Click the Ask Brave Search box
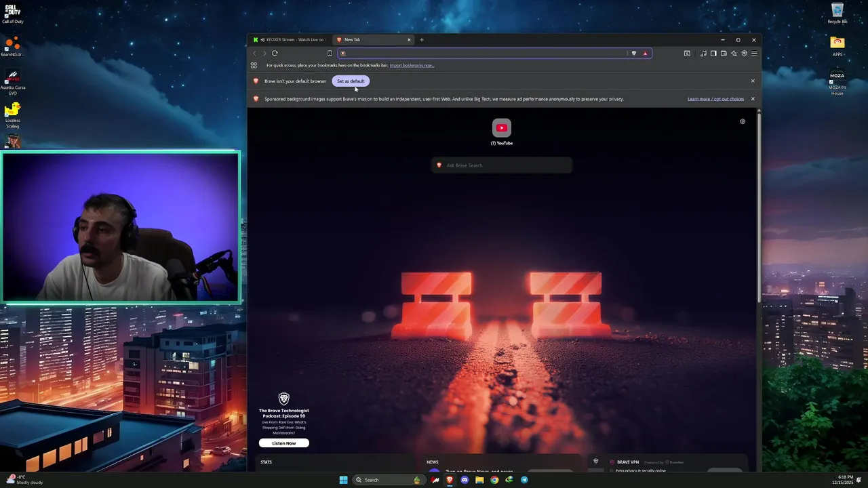 pyautogui.click(x=502, y=165)
